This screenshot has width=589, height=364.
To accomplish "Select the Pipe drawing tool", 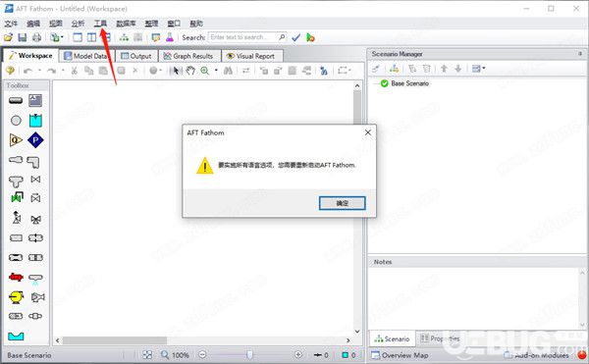I will (16, 100).
